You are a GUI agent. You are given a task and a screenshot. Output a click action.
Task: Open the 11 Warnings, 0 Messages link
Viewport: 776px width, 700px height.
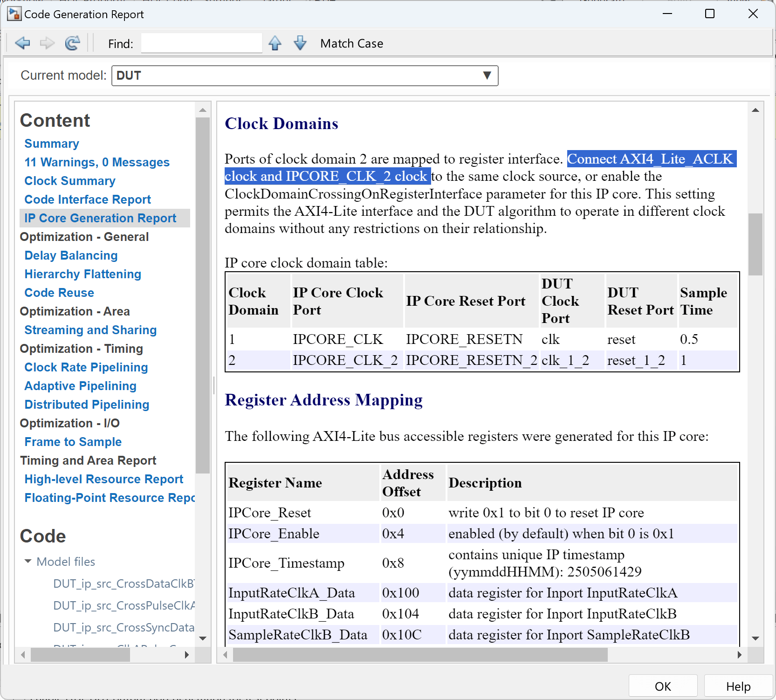(x=96, y=162)
